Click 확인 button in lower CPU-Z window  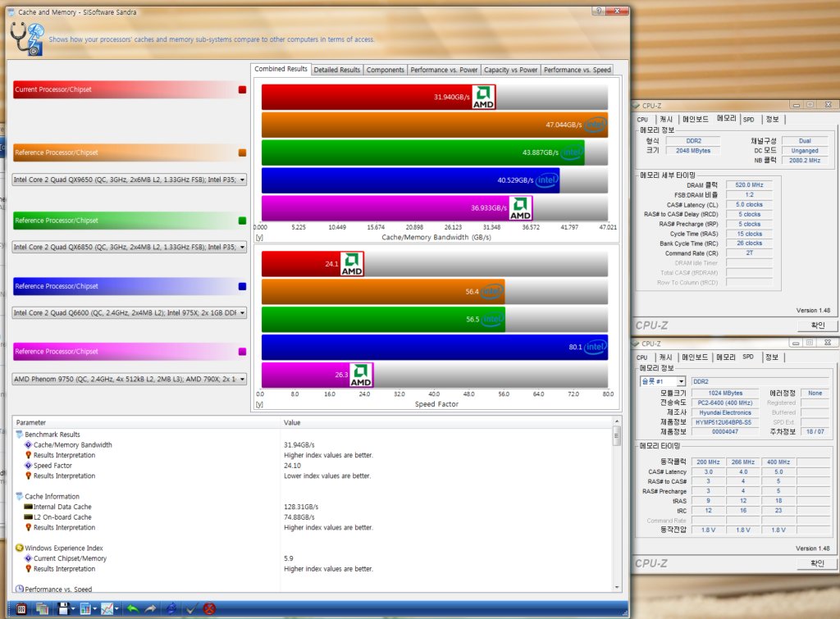coord(818,563)
